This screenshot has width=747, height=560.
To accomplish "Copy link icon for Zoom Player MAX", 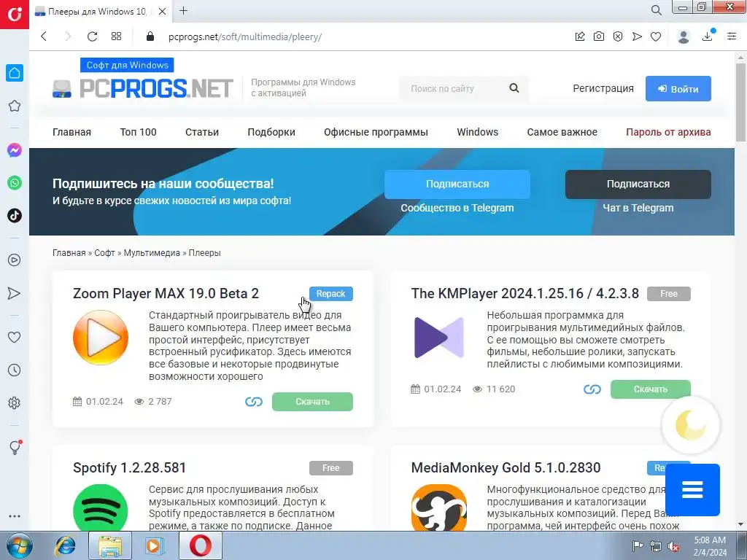I will coord(253,402).
